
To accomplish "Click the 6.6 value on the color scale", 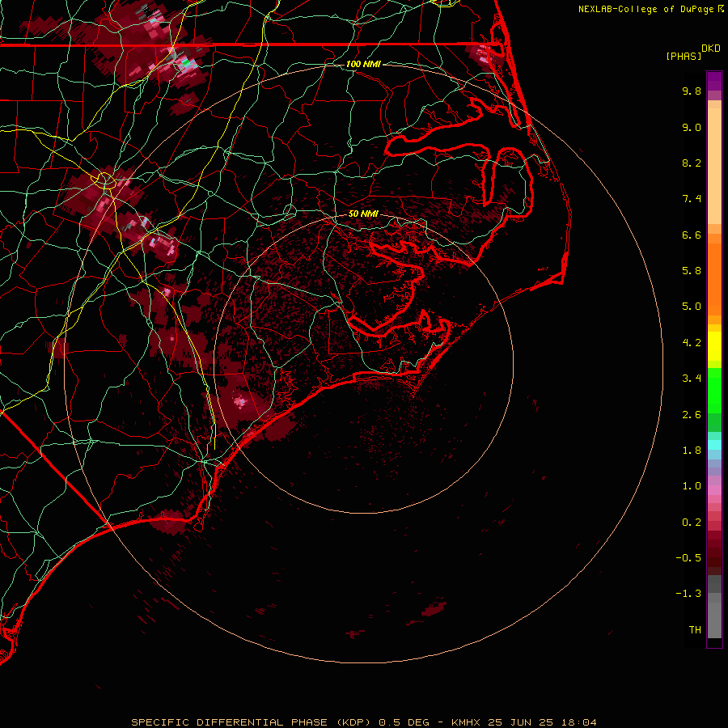I will [692, 235].
